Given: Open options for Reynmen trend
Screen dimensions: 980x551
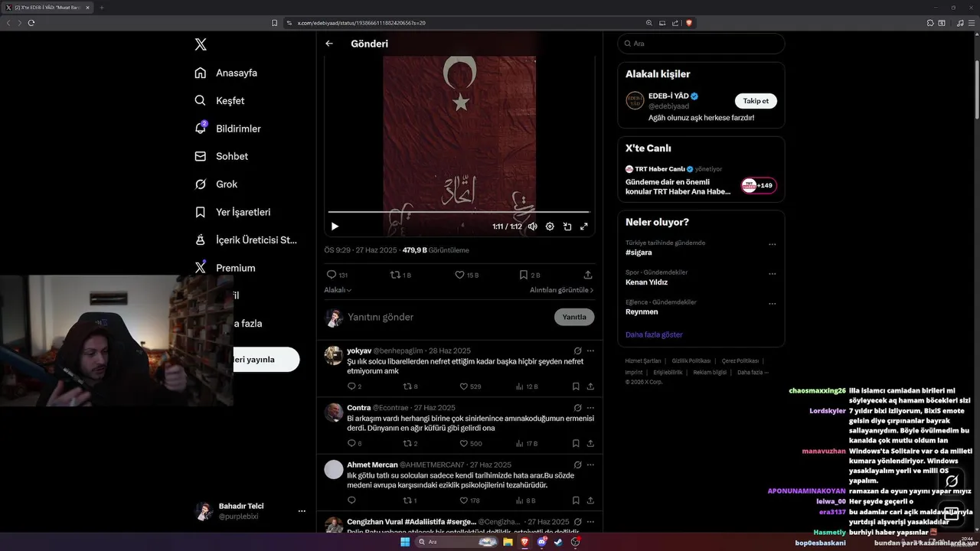Looking at the screenshot, I should pos(772,304).
